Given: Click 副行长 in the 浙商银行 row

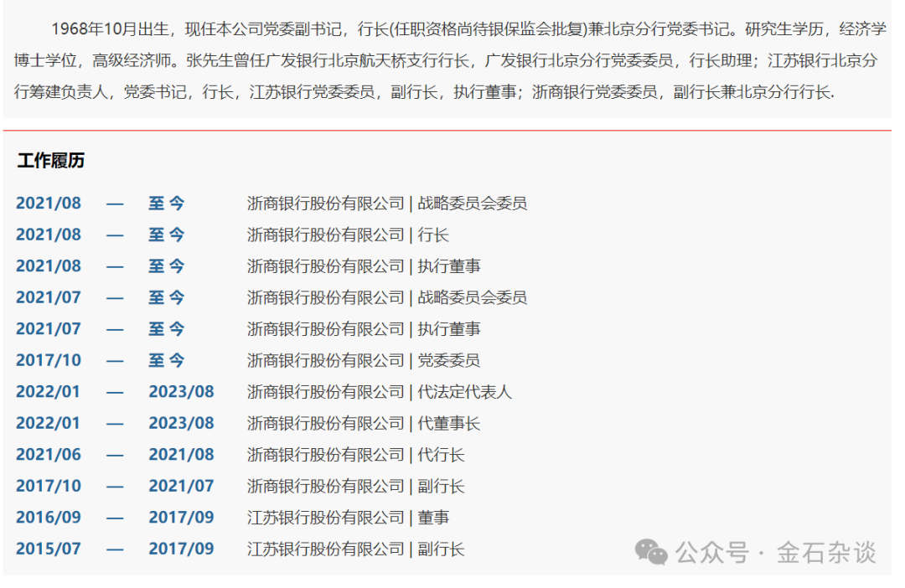Looking at the screenshot, I should point(441,487).
